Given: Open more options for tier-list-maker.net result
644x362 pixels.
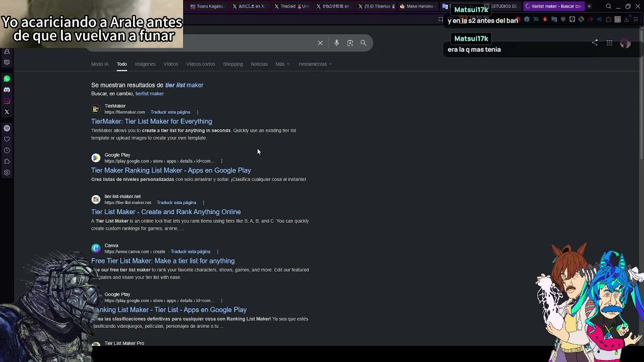Looking at the screenshot, I should coord(203,203).
